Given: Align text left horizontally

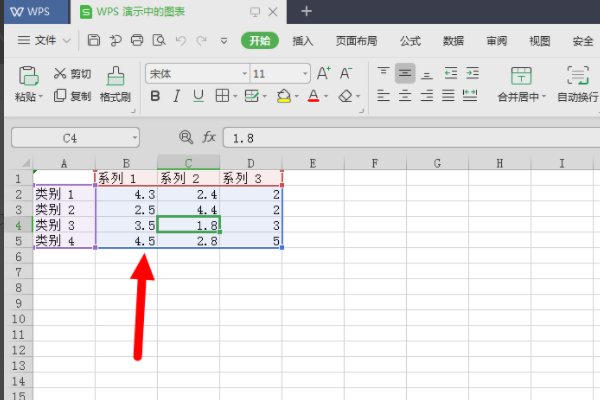Looking at the screenshot, I should [383, 95].
